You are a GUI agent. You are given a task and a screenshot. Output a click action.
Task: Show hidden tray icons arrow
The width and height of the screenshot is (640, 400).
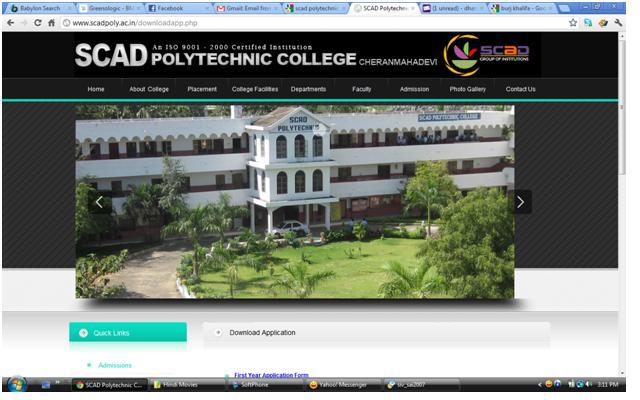(x=540, y=384)
